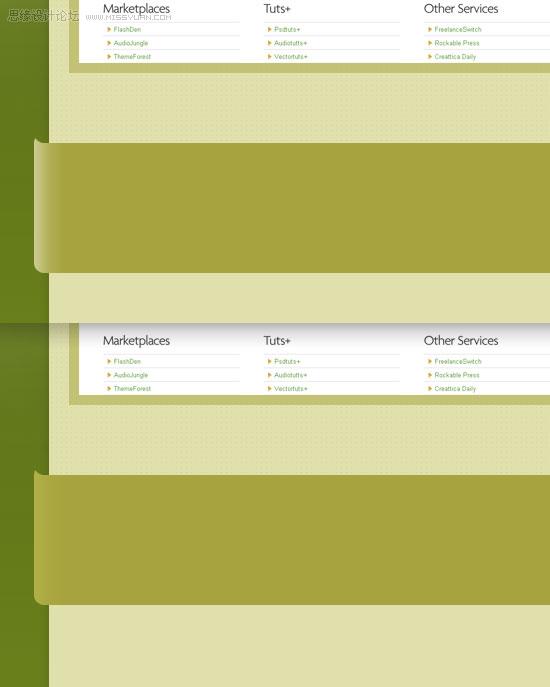Screen dimensions: 550x687
Task: Visit the ThemeForest link in the upper footer
Action: pyautogui.click(x=132, y=57)
